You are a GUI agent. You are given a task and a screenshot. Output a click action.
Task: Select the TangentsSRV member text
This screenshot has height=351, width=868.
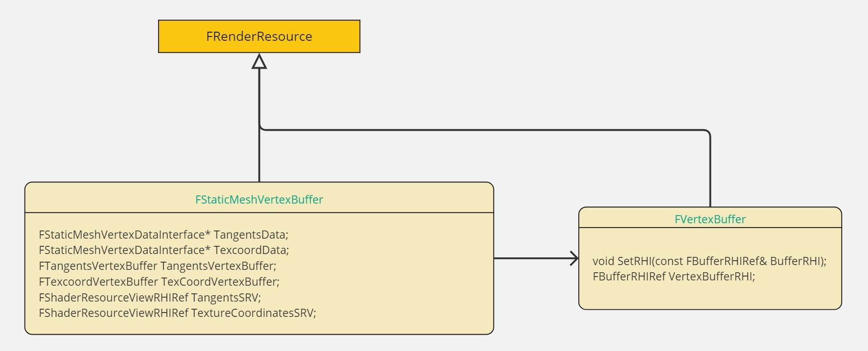[x=150, y=297]
